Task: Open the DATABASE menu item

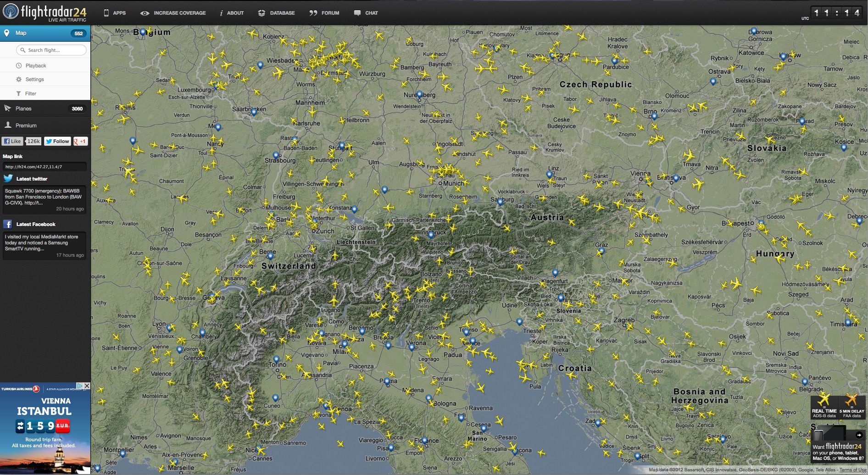Action: tap(277, 13)
